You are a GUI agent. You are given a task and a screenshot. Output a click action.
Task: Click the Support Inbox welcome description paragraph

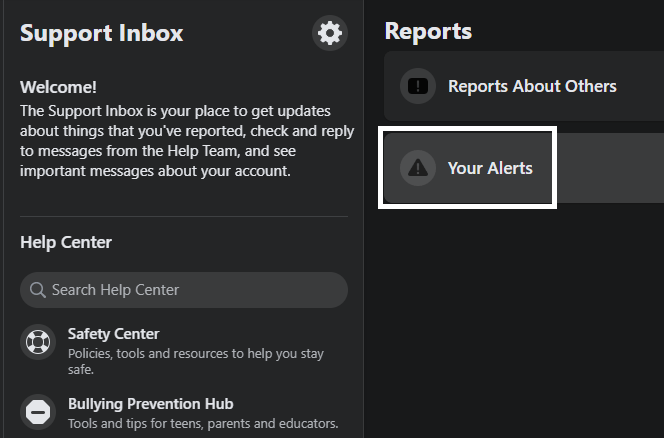tap(187, 141)
